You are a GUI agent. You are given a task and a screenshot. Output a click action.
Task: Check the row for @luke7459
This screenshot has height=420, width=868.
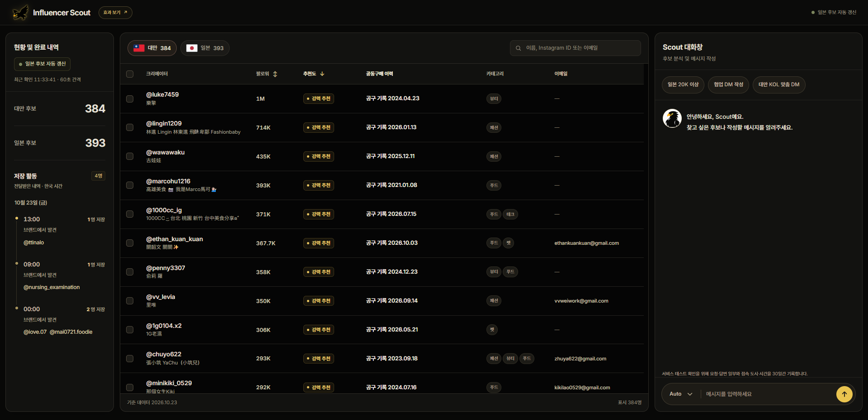tap(130, 98)
